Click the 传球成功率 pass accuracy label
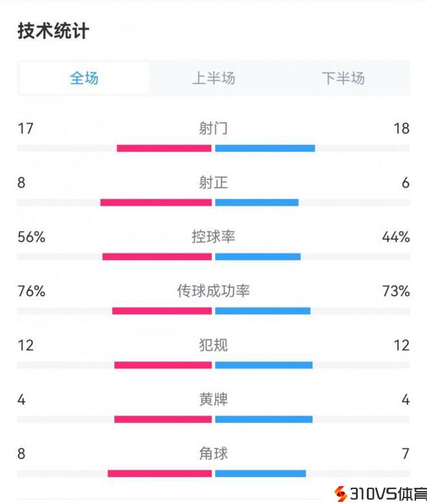 pos(213,291)
